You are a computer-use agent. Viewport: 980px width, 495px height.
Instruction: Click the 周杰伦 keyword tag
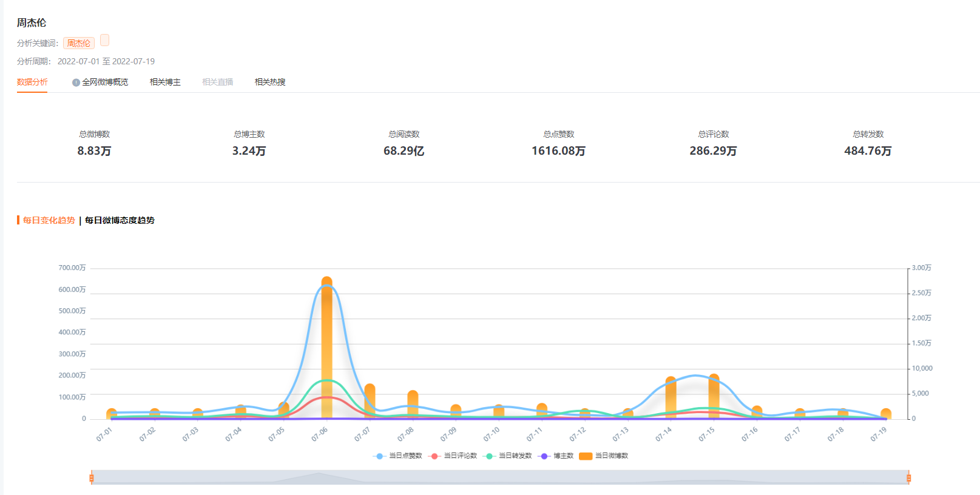(79, 44)
